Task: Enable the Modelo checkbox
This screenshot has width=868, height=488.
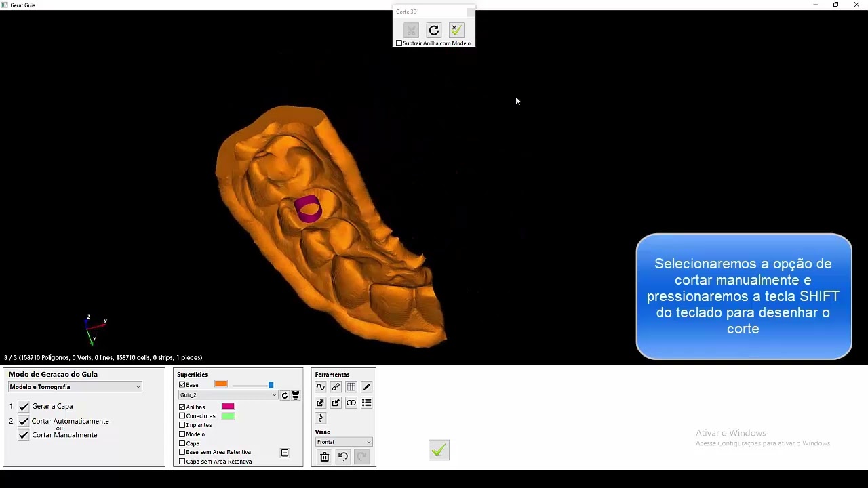Action: [x=182, y=434]
